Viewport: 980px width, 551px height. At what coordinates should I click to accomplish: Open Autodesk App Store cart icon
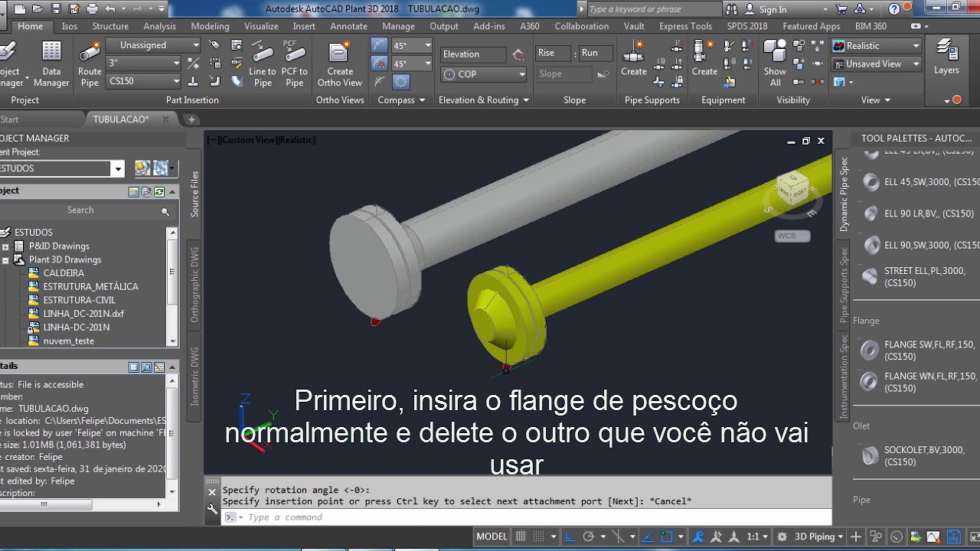841,9
